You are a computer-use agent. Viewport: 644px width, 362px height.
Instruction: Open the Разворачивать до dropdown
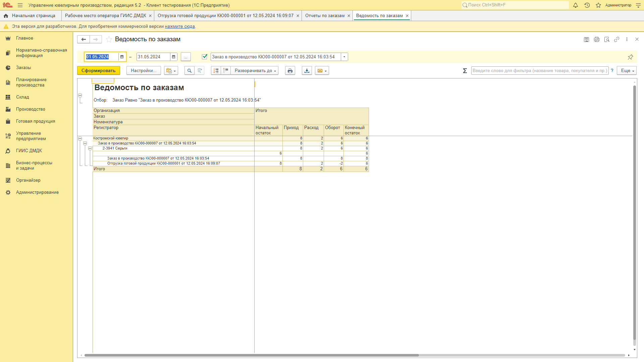pos(255,71)
